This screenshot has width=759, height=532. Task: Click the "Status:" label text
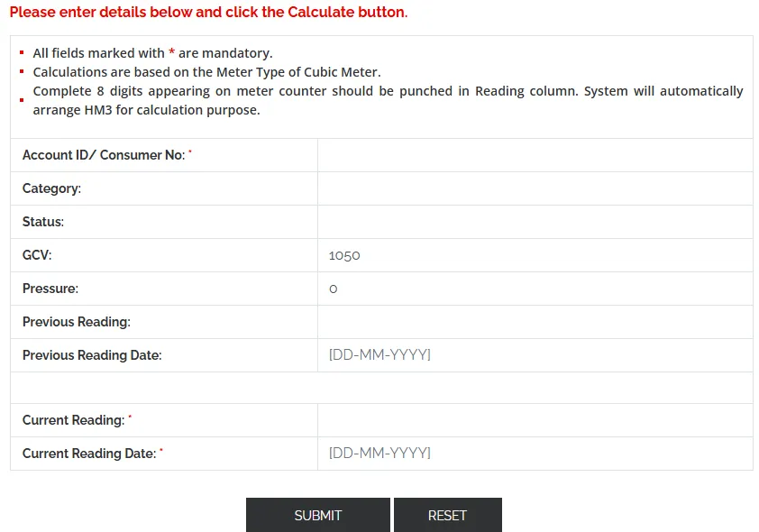tap(43, 222)
